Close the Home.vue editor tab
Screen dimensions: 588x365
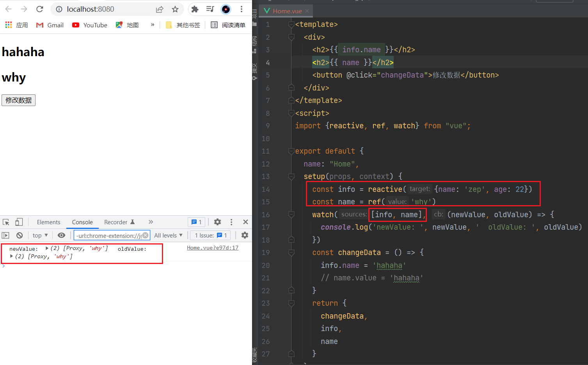tap(307, 11)
